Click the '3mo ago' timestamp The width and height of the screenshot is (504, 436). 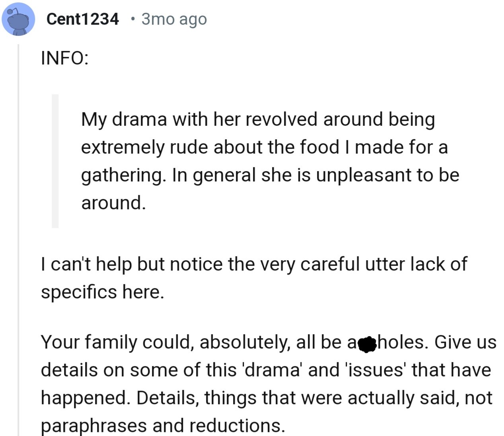[x=174, y=19]
